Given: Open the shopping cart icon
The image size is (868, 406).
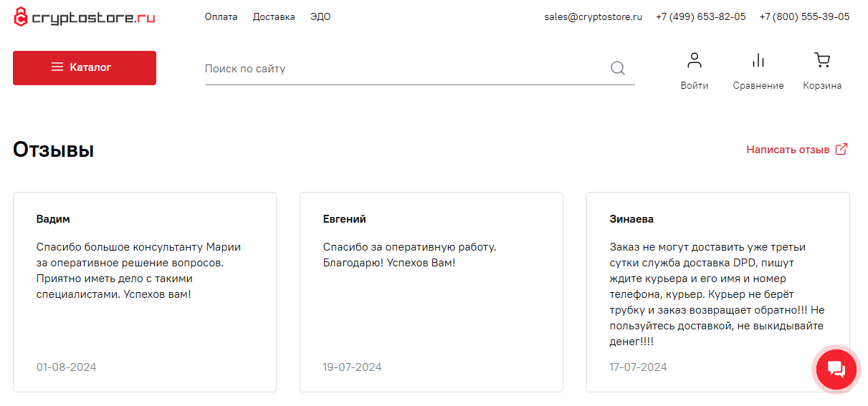Looking at the screenshot, I should pos(822,60).
